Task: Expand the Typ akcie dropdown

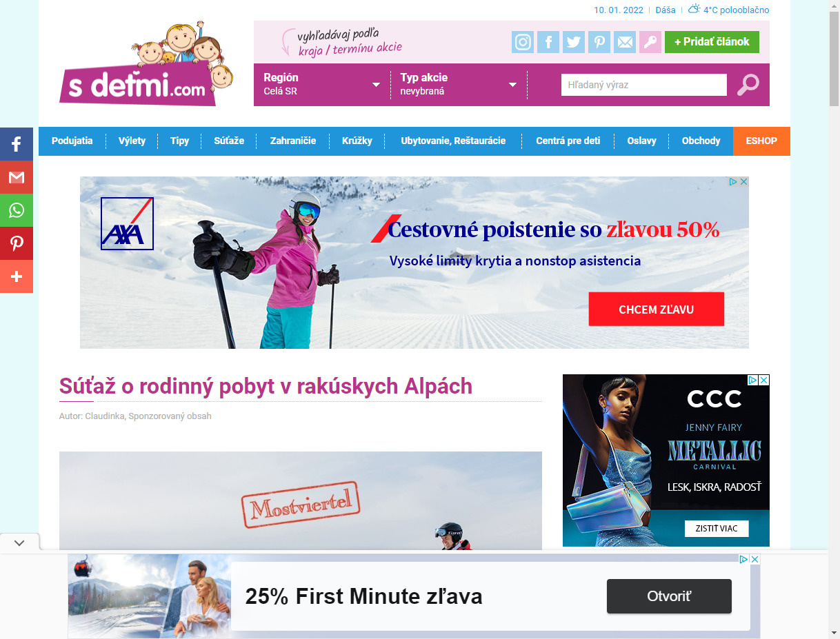Action: [459, 84]
